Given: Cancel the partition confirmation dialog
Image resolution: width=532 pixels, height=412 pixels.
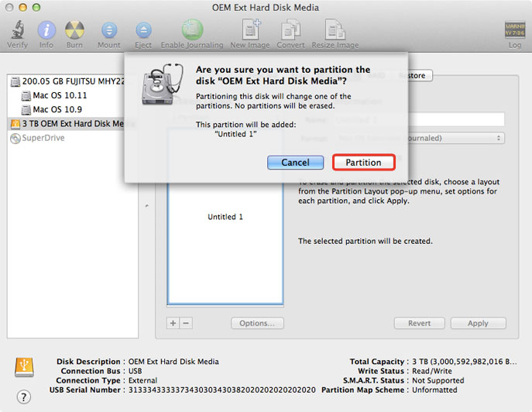Looking at the screenshot, I should (x=295, y=163).
